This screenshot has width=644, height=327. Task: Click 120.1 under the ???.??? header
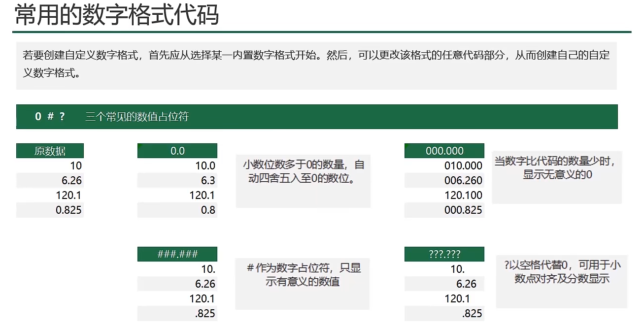(x=444, y=298)
